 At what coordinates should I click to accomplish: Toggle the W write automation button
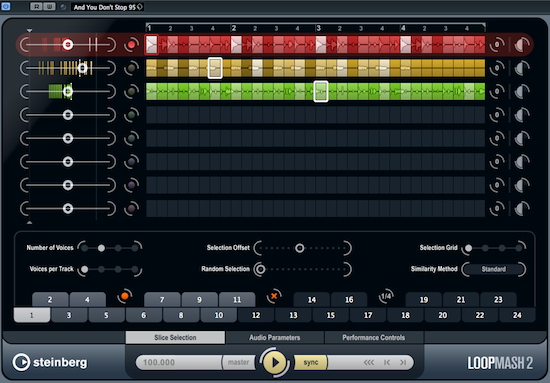(49, 6)
